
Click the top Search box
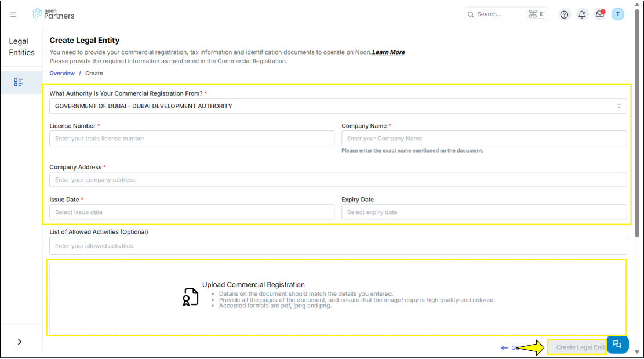click(499, 14)
